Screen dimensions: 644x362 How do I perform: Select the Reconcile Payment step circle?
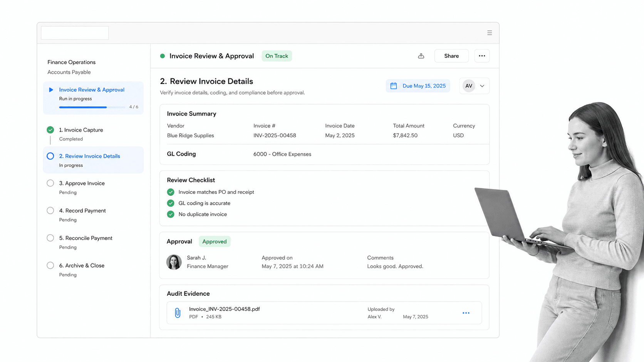coord(50,238)
